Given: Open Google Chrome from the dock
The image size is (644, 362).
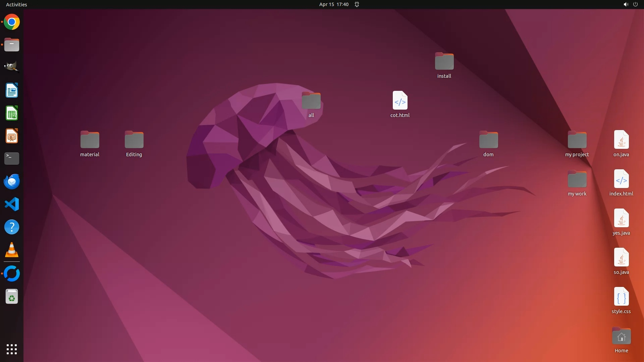Looking at the screenshot, I should [12, 22].
